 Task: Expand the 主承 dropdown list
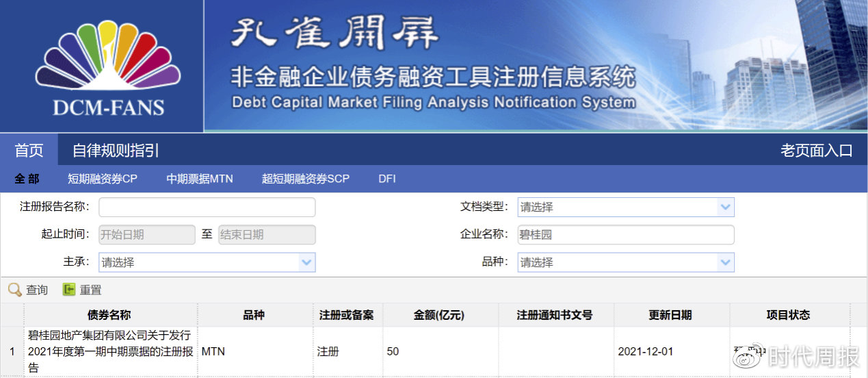point(306,262)
